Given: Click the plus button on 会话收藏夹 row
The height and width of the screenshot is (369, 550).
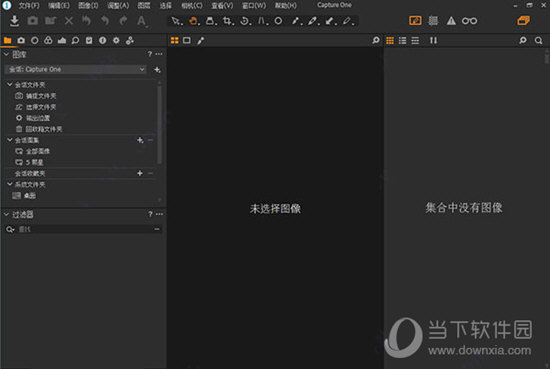Looking at the screenshot, I should [x=140, y=173].
